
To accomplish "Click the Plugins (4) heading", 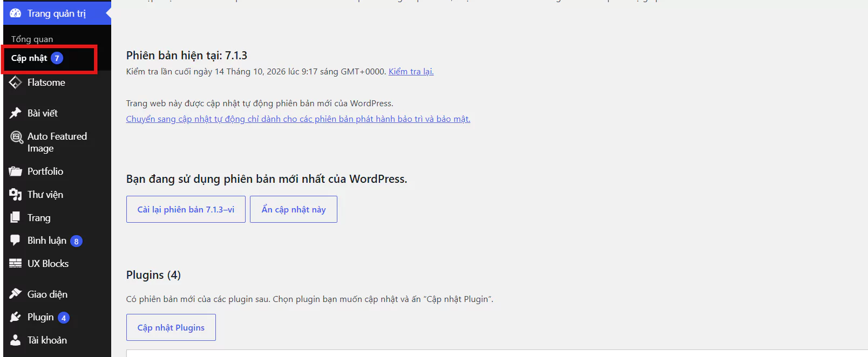I will click(x=153, y=275).
